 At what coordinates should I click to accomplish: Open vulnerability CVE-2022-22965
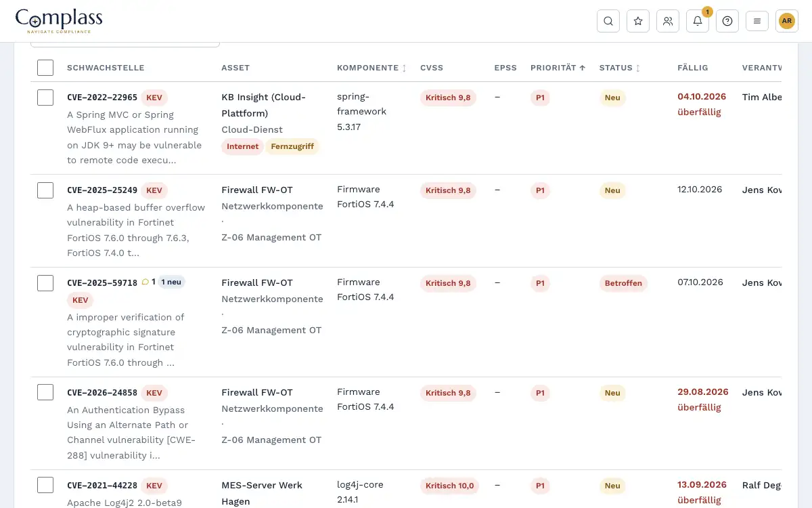pos(102,98)
